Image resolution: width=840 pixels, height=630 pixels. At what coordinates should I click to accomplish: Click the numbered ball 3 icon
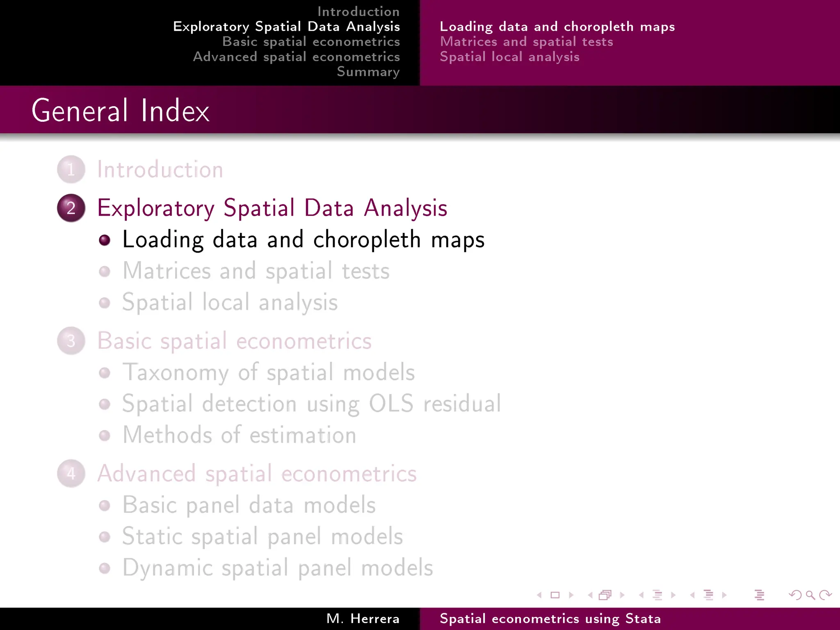[x=71, y=341]
